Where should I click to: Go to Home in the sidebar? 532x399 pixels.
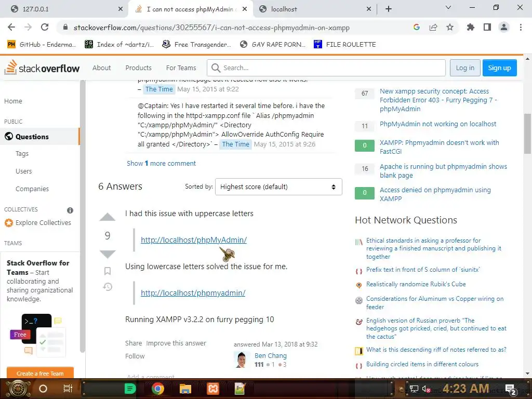[13, 101]
